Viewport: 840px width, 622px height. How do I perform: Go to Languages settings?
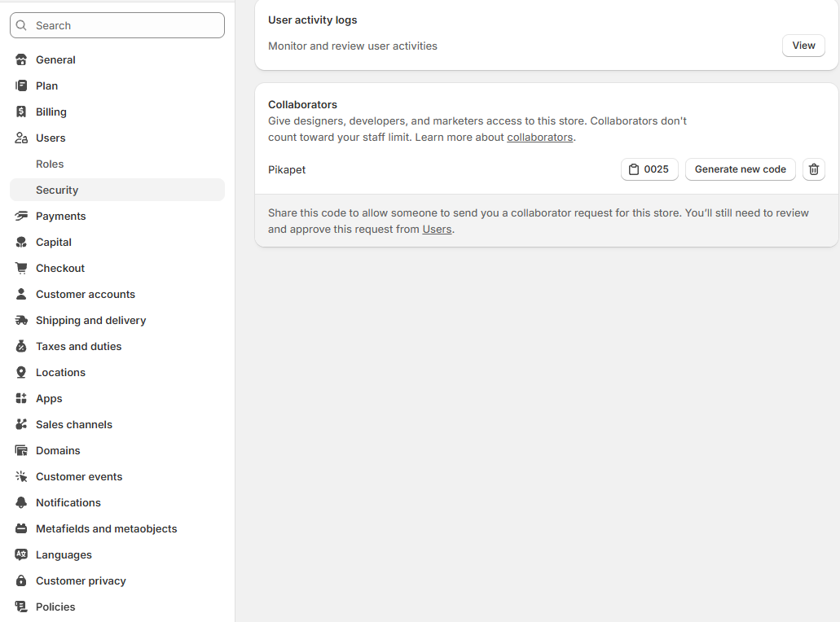click(117, 554)
